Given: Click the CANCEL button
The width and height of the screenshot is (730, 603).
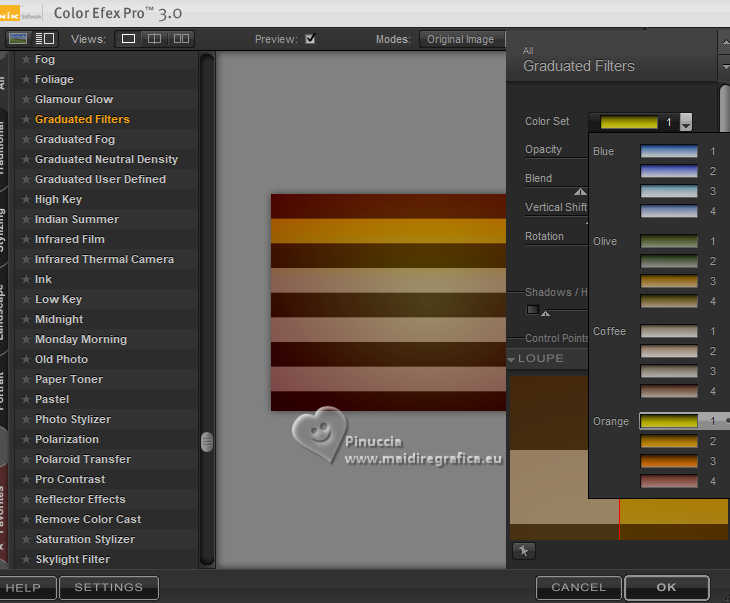Looking at the screenshot, I should click(x=578, y=587).
